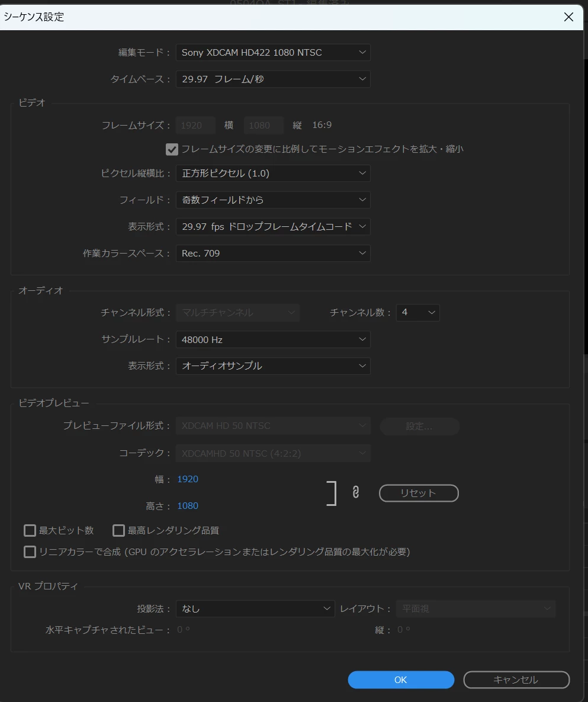Open audio 表示形式 オーディオサンプル dropdown
Viewport: 588px width, 702px height.
click(273, 366)
